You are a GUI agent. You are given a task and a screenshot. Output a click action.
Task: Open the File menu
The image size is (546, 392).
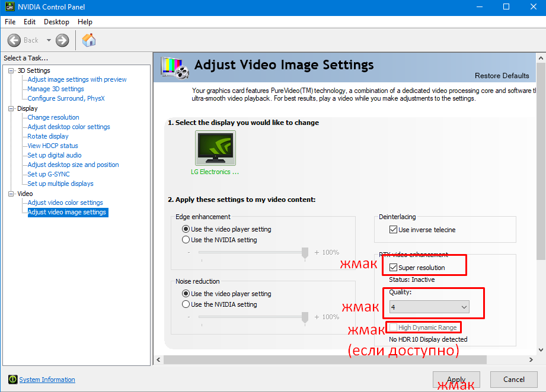(x=10, y=22)
